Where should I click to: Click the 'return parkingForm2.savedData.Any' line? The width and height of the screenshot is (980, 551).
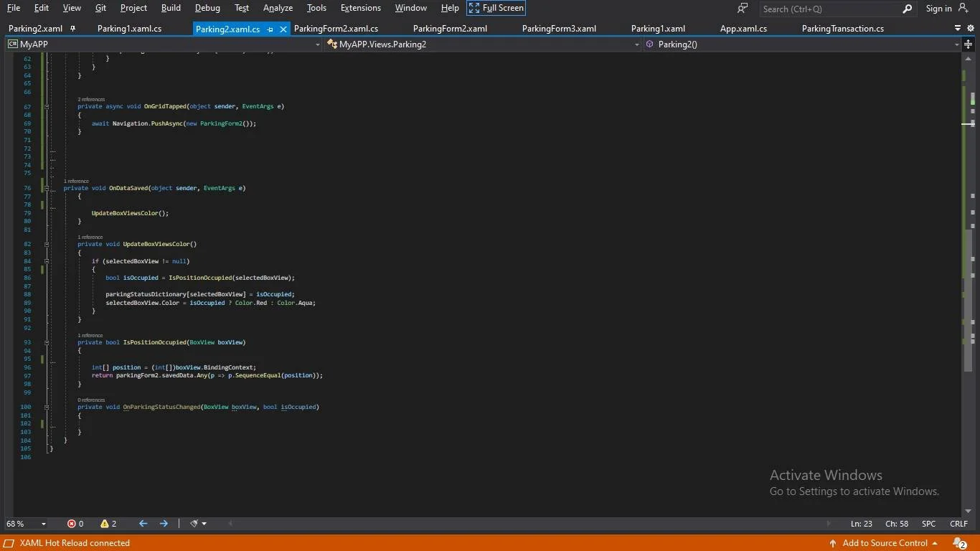[x=207, y=375]
